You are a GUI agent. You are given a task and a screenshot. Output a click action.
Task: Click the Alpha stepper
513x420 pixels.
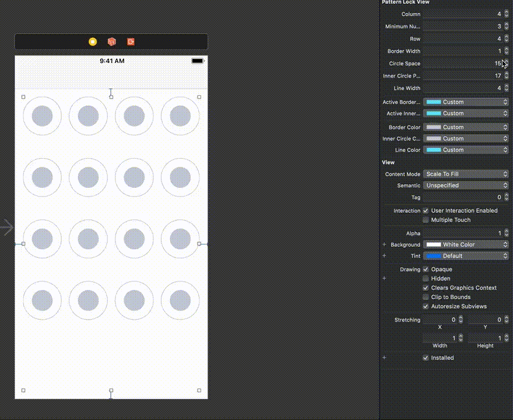pos(507,233)
